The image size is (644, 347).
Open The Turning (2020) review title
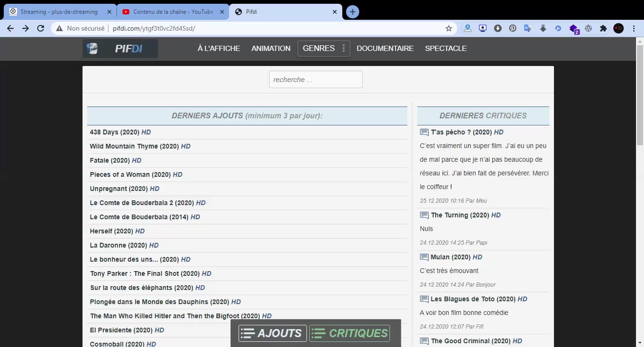[x=466, y=215]
